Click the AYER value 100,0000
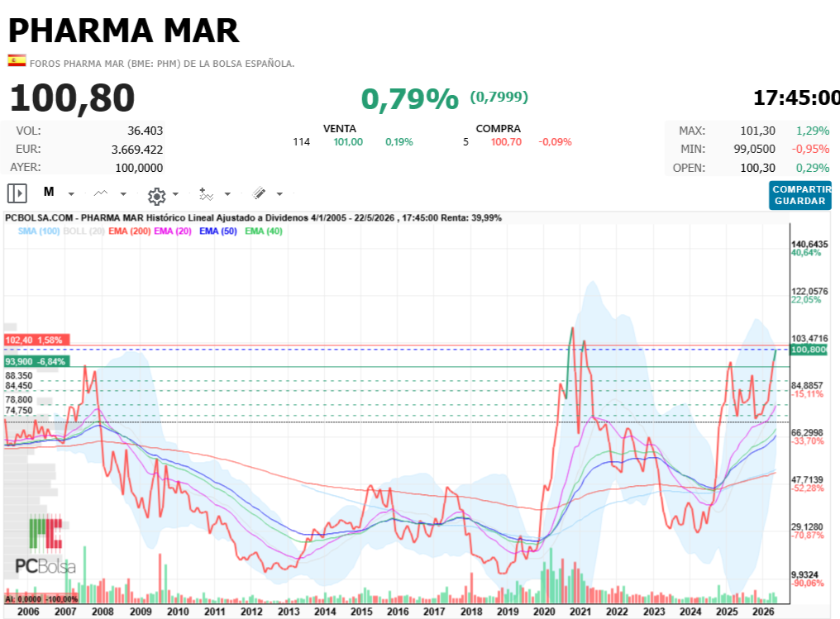840x619 pixels. tap(139, 168)
